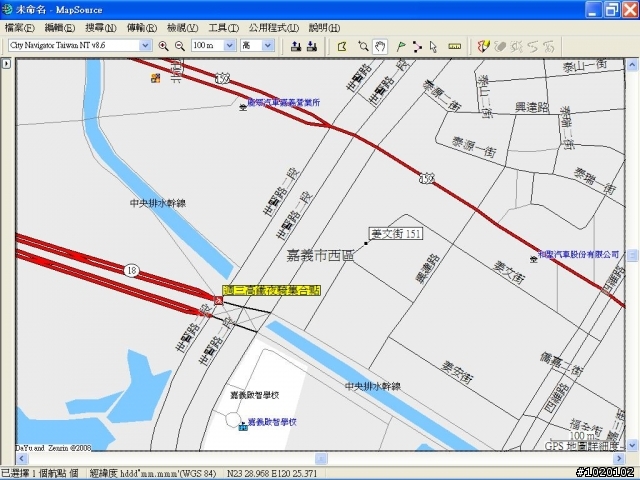Click the 泰山一街 street label
This screenshot has width=640, height=480.
[585, 66]
